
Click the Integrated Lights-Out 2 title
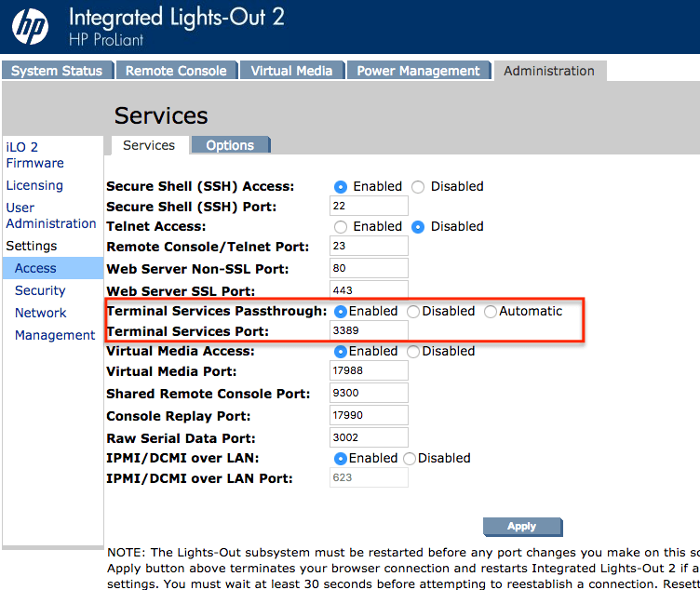click(x=177, y=18)
